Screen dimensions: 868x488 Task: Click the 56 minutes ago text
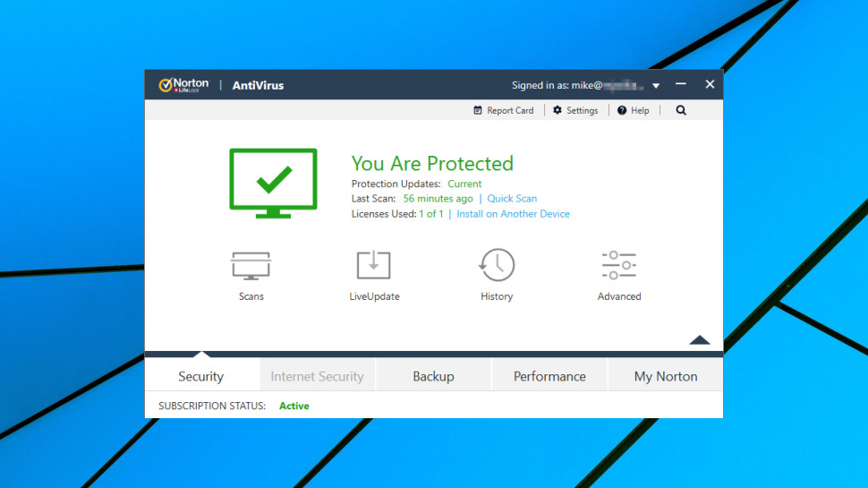click(x=438, y=198)
